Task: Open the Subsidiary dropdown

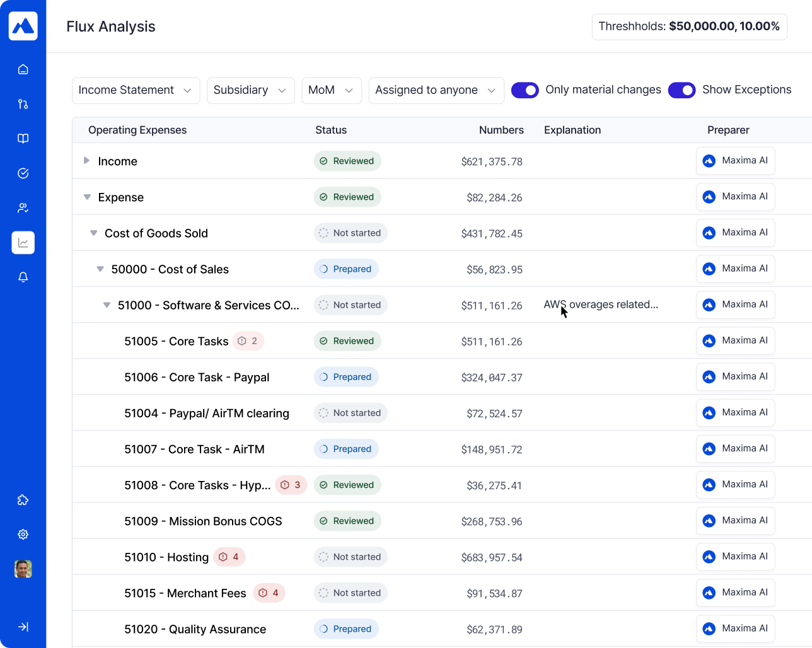Action: point(251,90)
